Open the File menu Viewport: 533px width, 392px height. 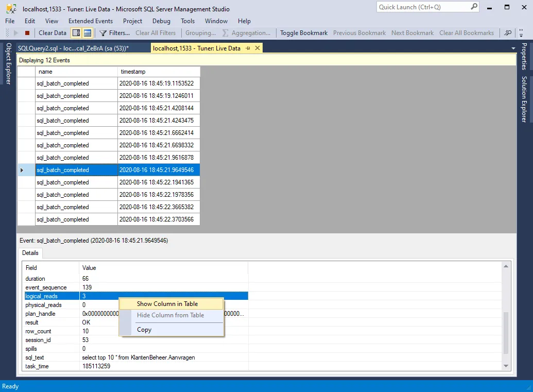point(10,21)
